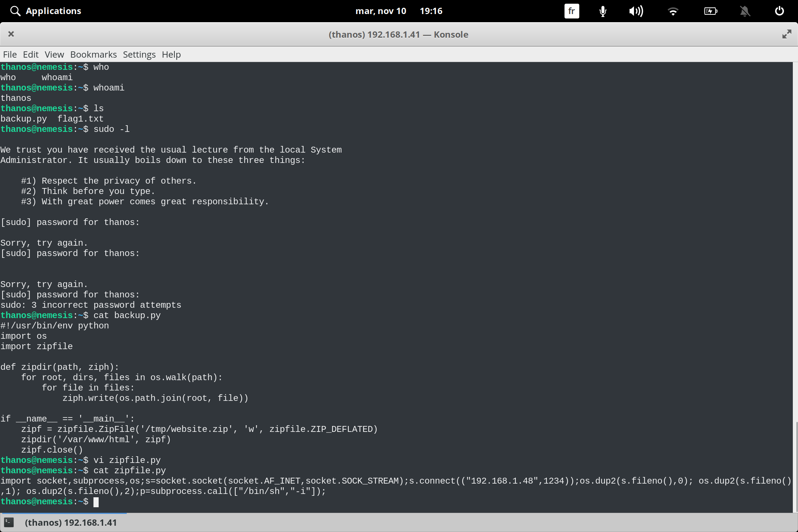798x532 pixels.
Task: Open the View menu dropdown
Action: click(54, 54)
